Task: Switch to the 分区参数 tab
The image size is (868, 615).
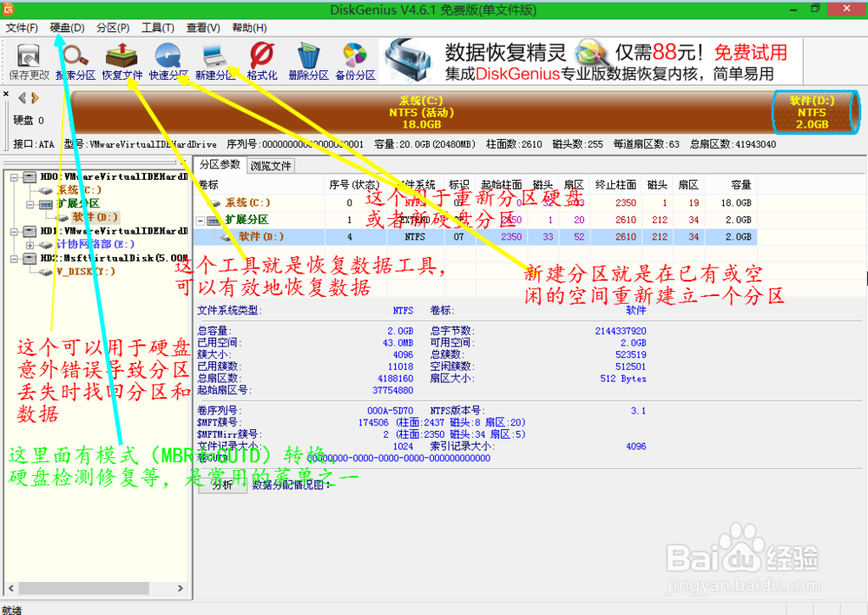Action: click(x=220, y=164)
